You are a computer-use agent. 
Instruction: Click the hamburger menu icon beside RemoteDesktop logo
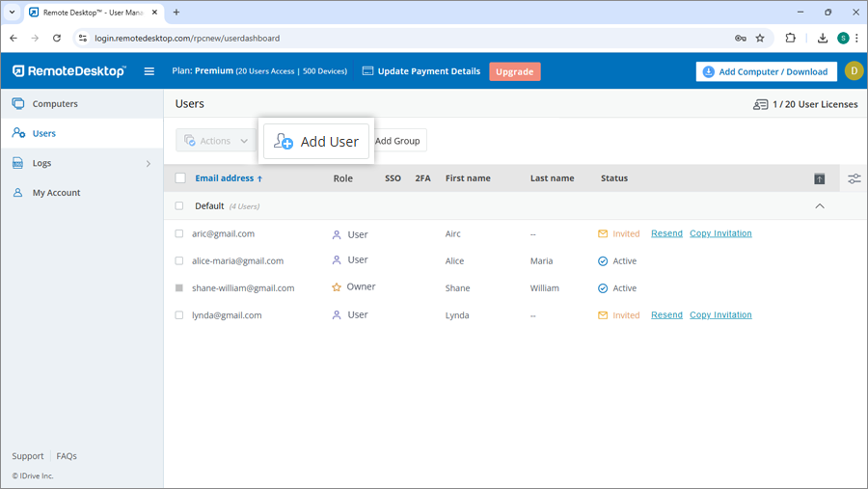[149, 71]
